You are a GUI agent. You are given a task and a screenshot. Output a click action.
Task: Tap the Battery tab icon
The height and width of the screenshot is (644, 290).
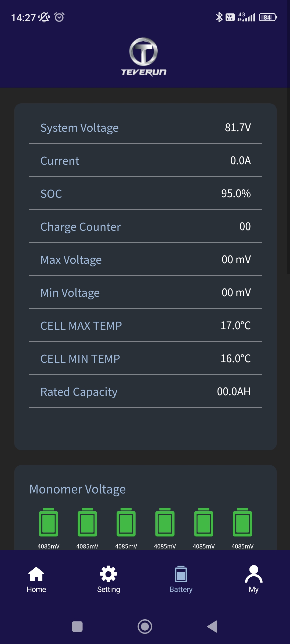point(181,574)
